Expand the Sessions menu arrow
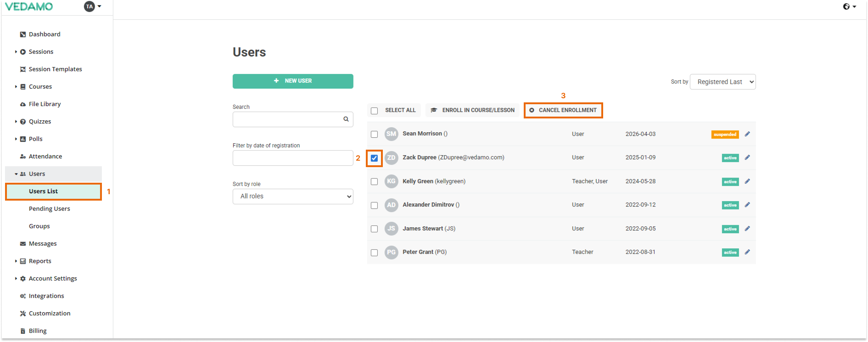The image size is (868, 342). click(16, 52)
